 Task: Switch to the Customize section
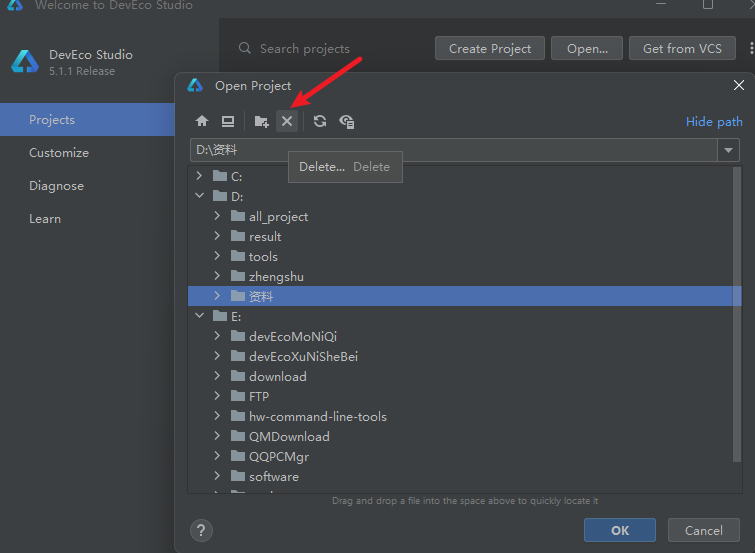click(x=59, y=153)
